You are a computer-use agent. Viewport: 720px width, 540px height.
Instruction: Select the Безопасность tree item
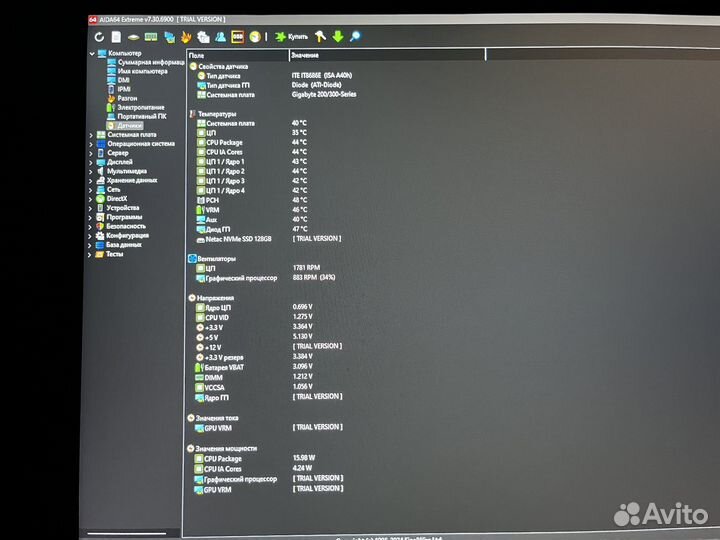point(121,226)
